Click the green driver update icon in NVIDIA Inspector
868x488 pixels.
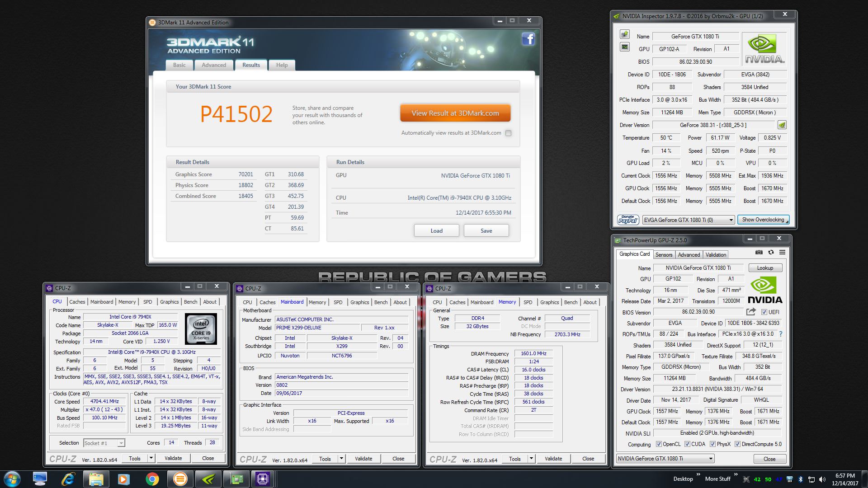[782, 125]
